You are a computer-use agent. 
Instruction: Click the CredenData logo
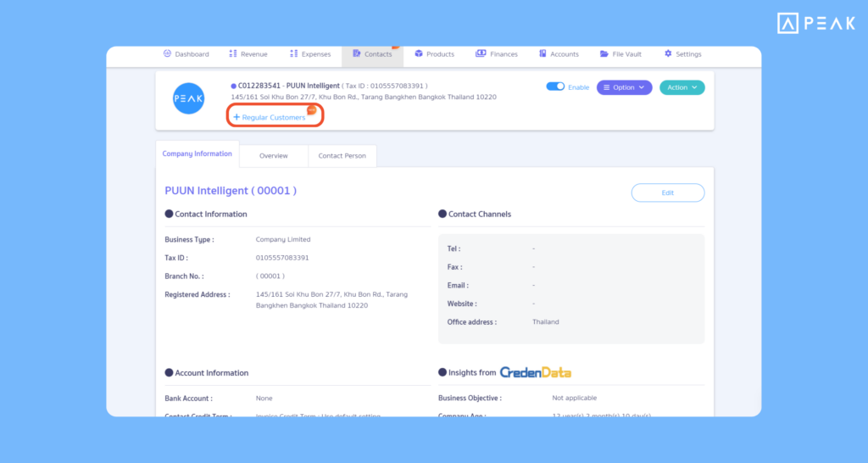(x=536, y=373)
